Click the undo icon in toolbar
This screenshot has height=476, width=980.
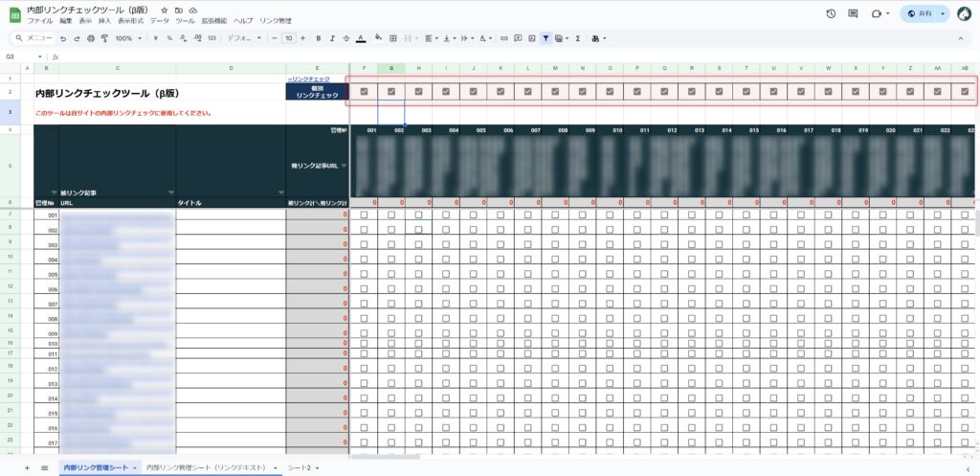pos(63,38)
